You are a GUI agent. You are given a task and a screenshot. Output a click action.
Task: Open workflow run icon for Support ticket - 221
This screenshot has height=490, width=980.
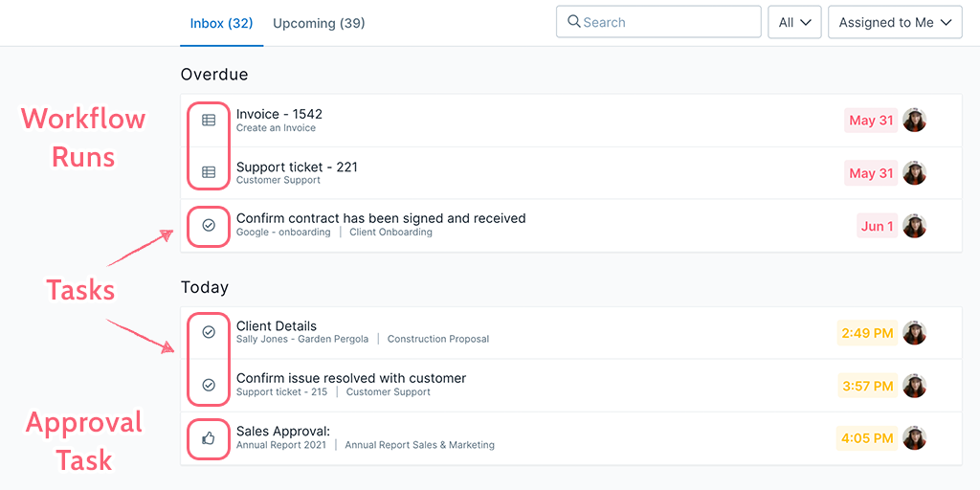click(209, 172)
